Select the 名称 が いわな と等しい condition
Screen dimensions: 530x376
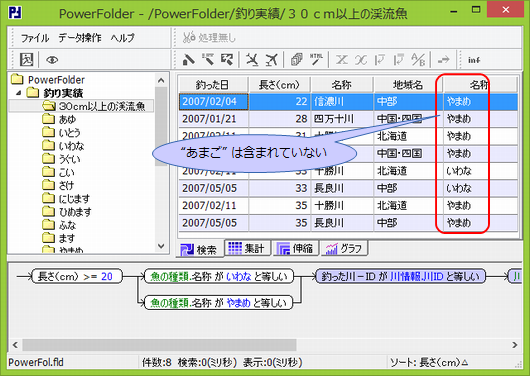[x=219, y=277]
